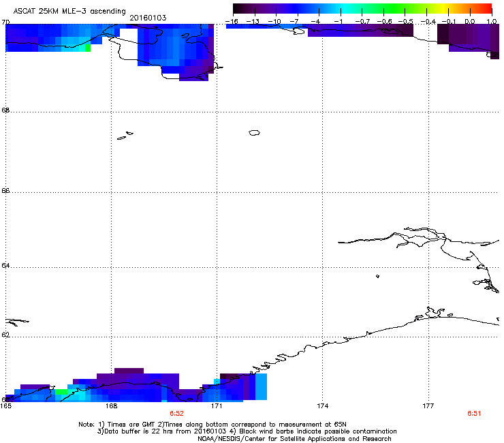
Task: Click the -4 color scale label
Action: click(x=316, y=22)
